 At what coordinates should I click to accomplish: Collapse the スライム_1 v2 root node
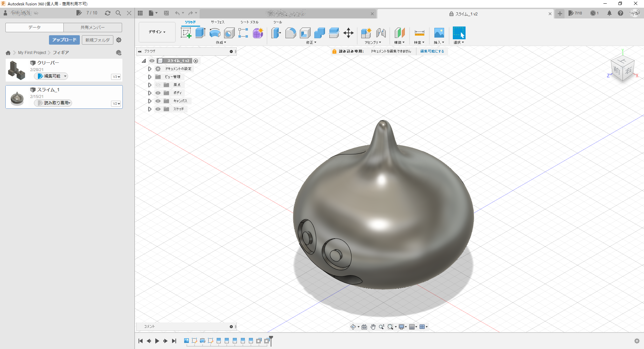coord(144,61)
